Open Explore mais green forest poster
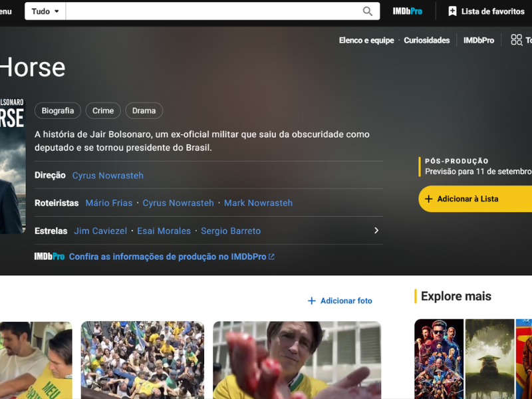 (489, 359)
